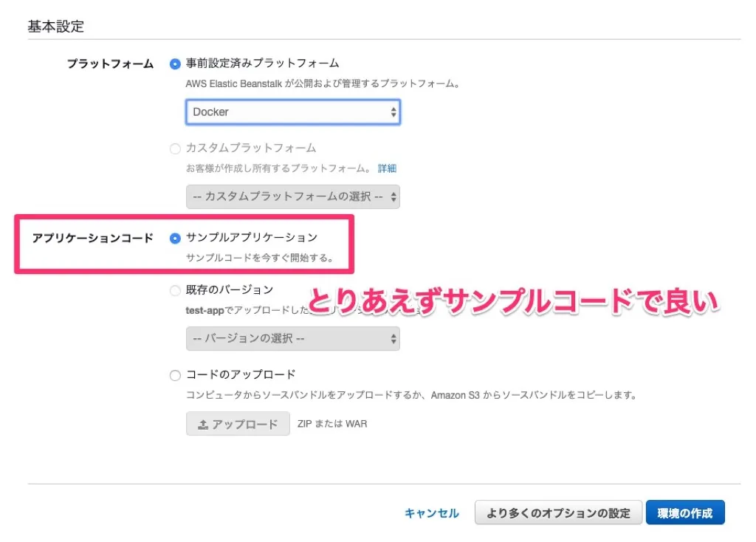Screen dimensions: 756x542
Task: Click より多くのオプションの設定 button
Action: click(x=558, y=512)
